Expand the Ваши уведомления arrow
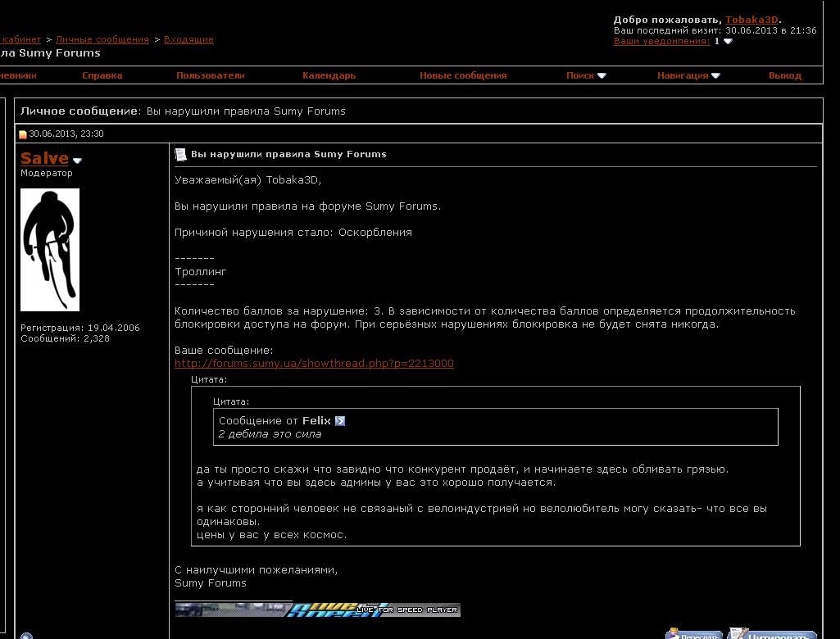 pos(728,42)
